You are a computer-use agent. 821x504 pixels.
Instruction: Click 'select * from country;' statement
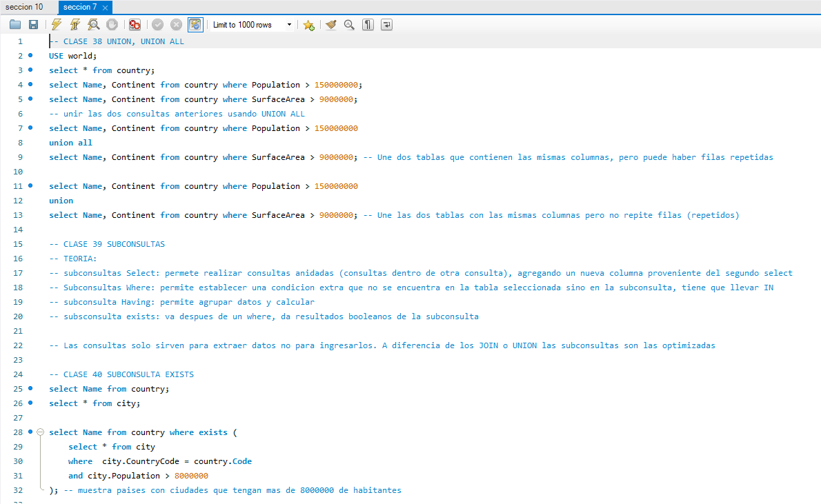point(101,70)
